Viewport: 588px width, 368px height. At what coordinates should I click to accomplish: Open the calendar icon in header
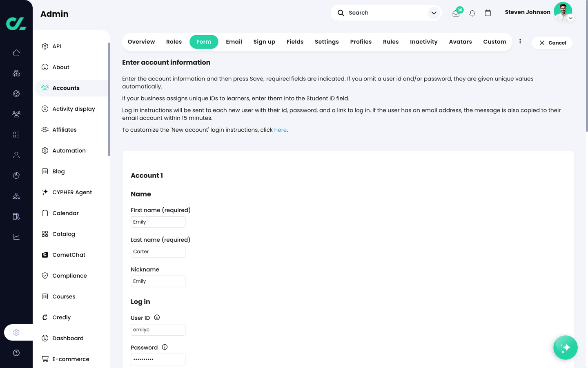click(488, 13)
